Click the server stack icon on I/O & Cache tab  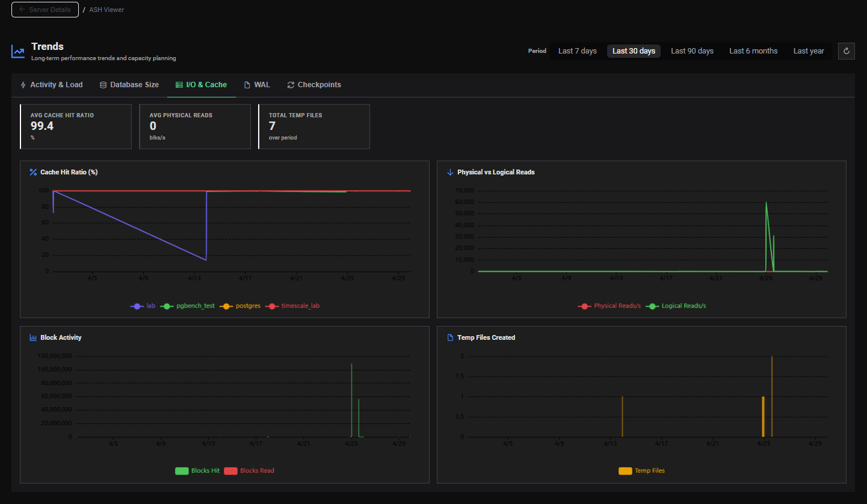[x=179, y=85]
